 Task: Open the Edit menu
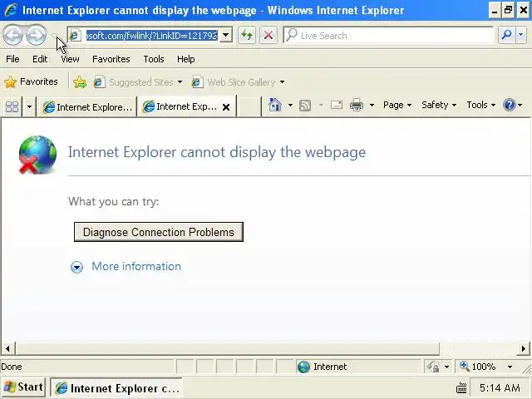40,59
